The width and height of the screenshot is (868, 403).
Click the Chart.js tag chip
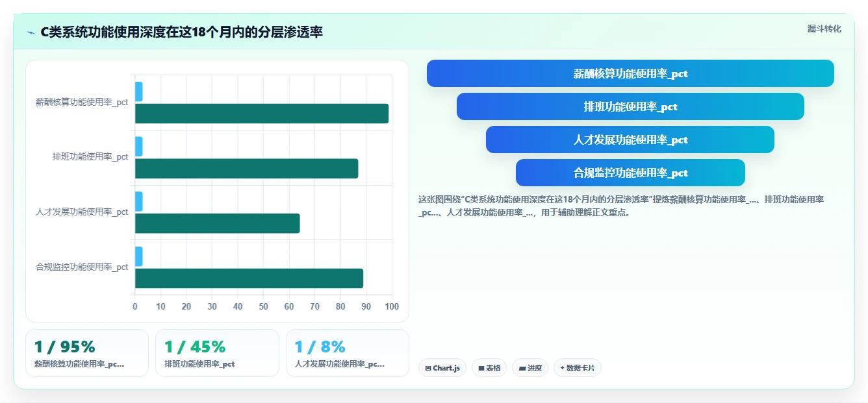[442, 368]
